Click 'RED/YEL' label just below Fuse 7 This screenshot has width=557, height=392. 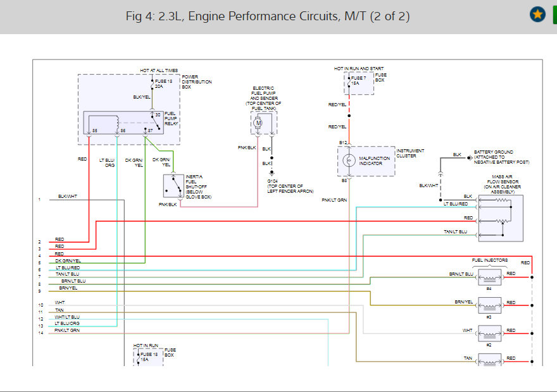[337, 105]
